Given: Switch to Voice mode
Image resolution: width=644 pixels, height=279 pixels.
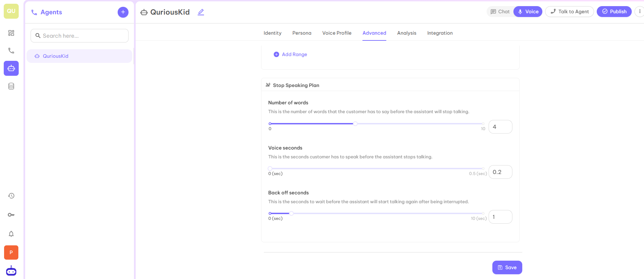Looking at the screenshot, I should pos(528,12).
